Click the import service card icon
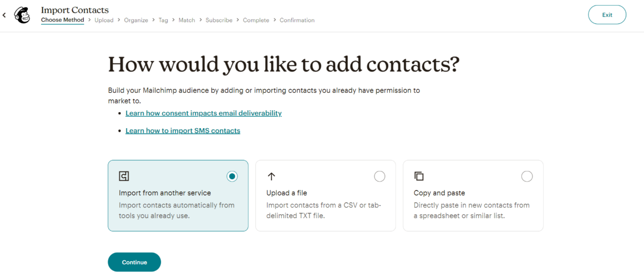 click(x=124, y=176)
